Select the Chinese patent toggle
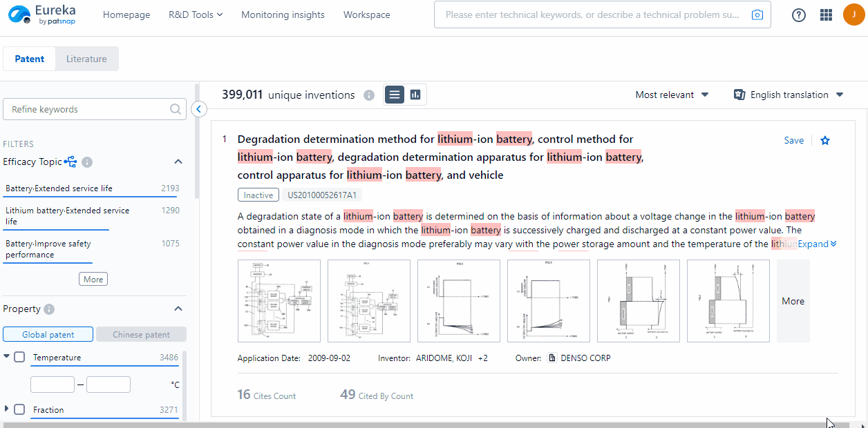 click(x=141, y=335)
